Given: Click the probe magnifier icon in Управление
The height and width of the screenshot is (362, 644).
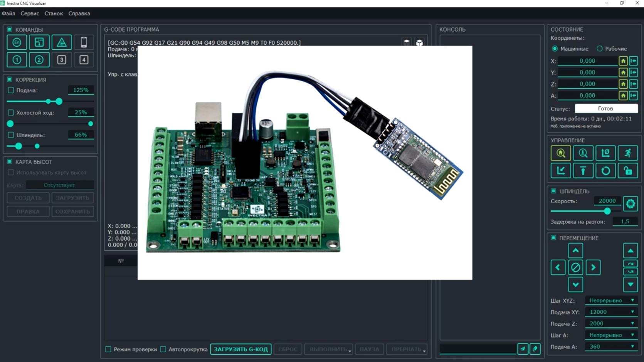Looking at the screenshot, I should tap(583, 153).
